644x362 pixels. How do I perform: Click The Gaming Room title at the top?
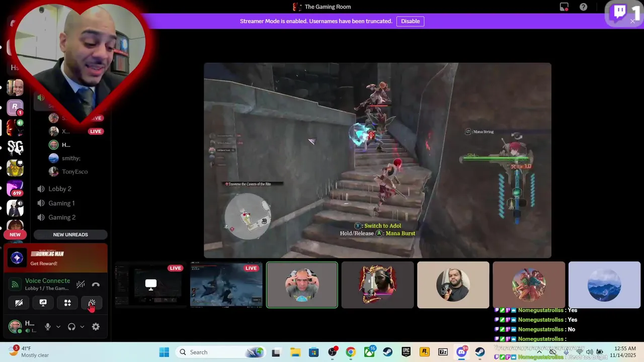tap(328, 7)
